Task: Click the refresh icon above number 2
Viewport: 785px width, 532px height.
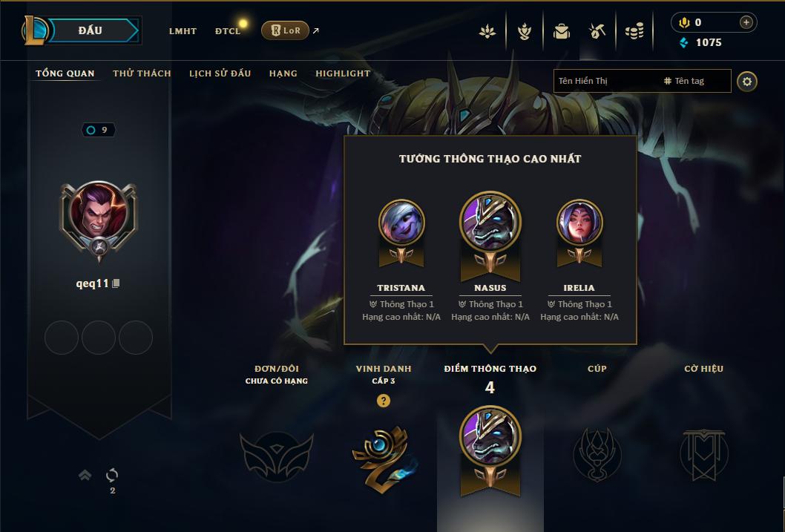Action: 112,474
